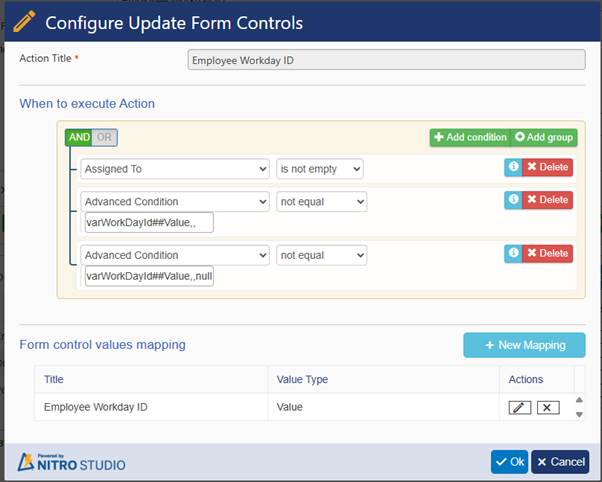The height and width of the screenshot is (482, 602).
Task: Click Ok to save the configuration
Action: coord(509,461)
